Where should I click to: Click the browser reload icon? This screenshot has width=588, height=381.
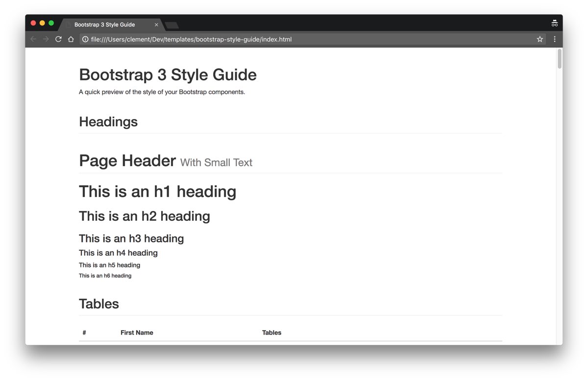click(x=58, y=39)
